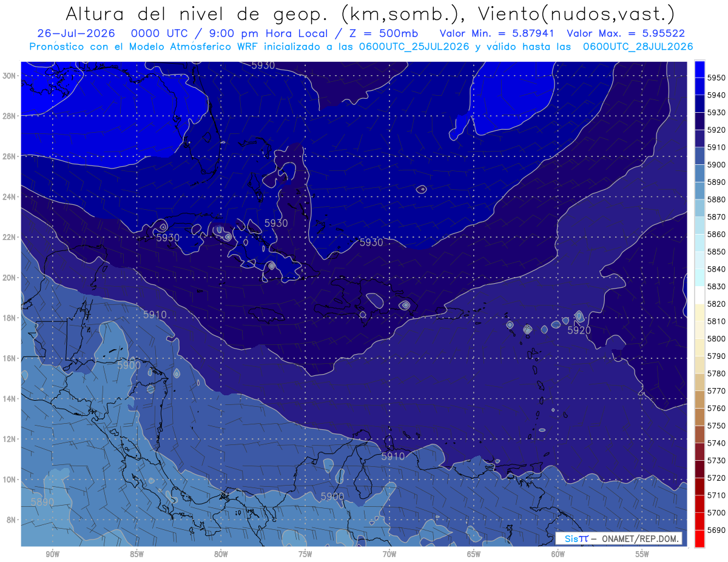Click the 5770 colorbar value

pos(716,391)
